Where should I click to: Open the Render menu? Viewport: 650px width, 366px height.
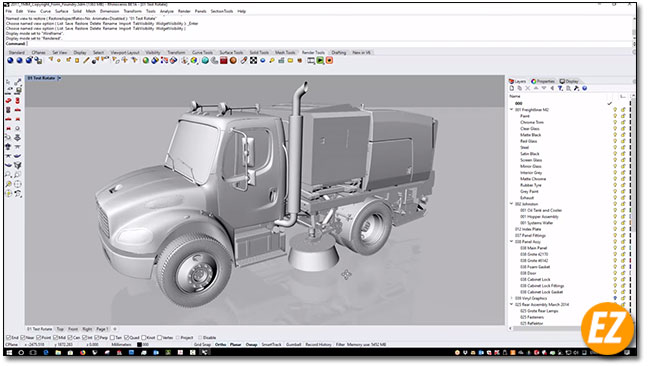(x=184, y=11)
